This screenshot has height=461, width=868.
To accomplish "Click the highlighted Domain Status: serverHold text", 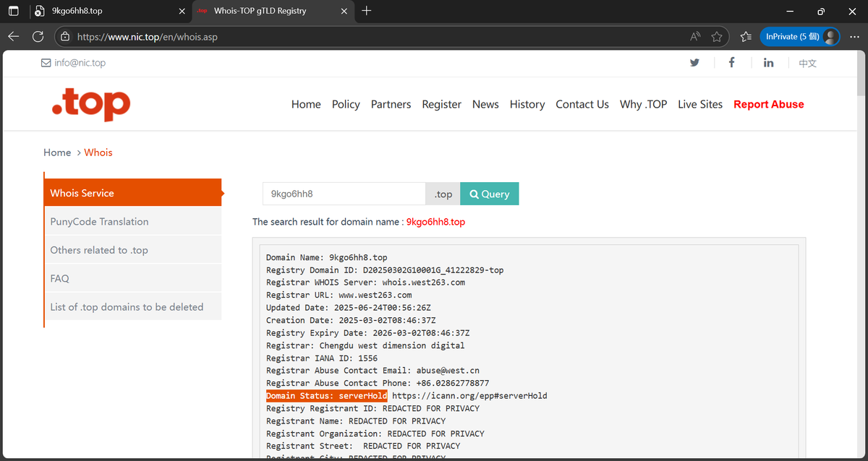I will 326,396.
